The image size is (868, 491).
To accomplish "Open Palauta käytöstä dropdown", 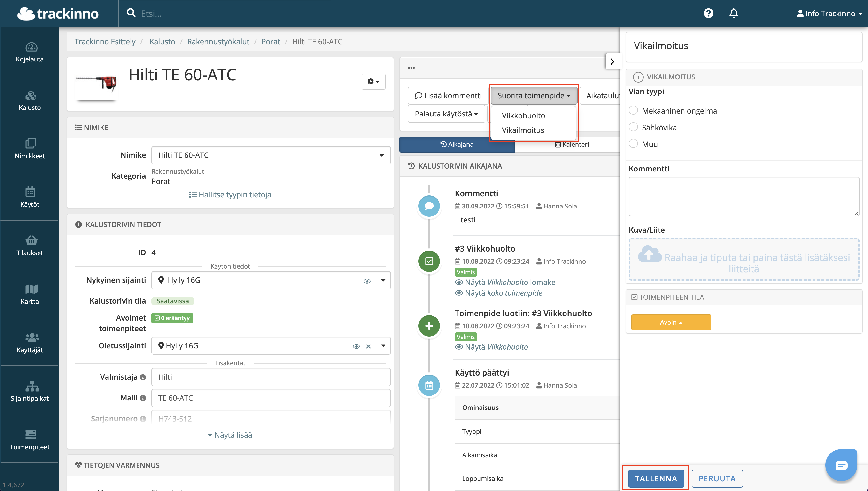I will [446, 114].
